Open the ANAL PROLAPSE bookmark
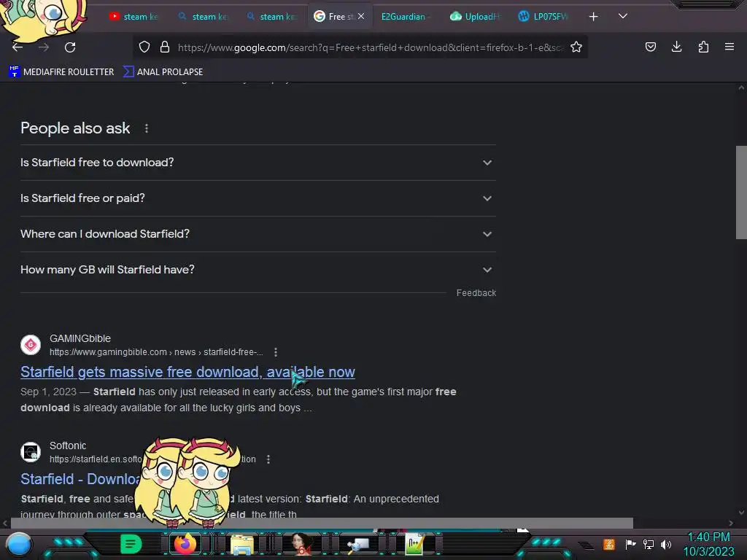 click(x=163, y=72)
